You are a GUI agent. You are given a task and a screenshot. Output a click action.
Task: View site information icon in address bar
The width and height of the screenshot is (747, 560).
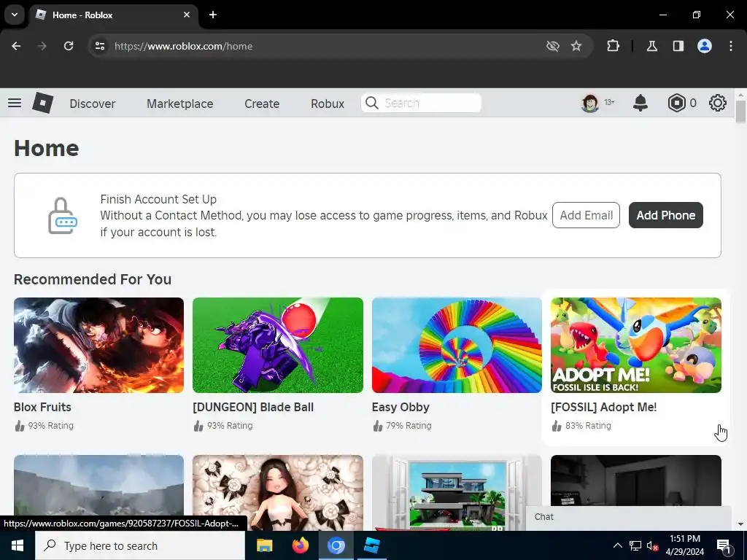[100, 46]
